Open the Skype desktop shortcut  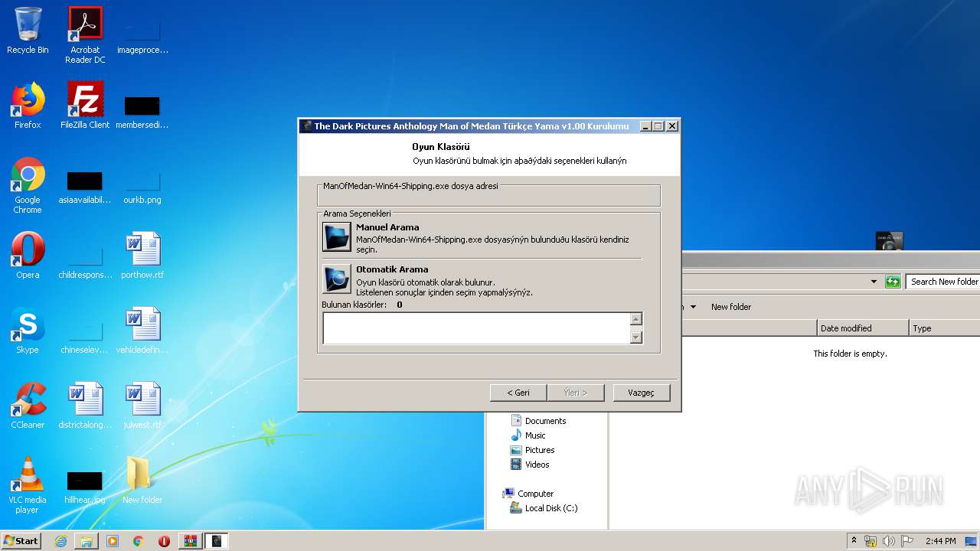[28, 331]
